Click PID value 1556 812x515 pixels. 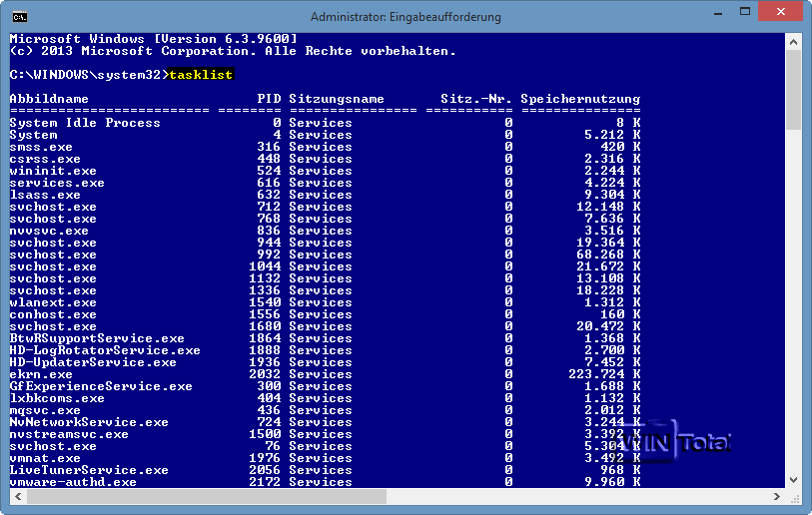[265, 314]
